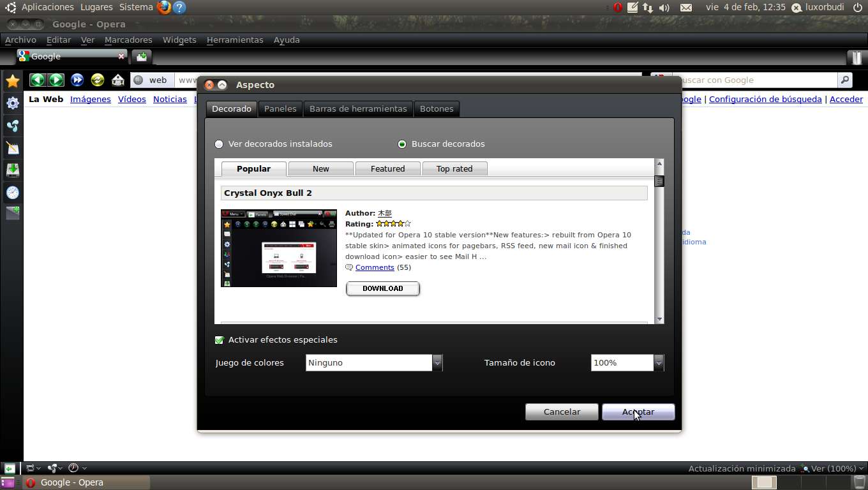Image resolution: width=868 pixels, height=490 pixels.
Task: Click the note-taking tray icon
Action: tap(632, 7)
